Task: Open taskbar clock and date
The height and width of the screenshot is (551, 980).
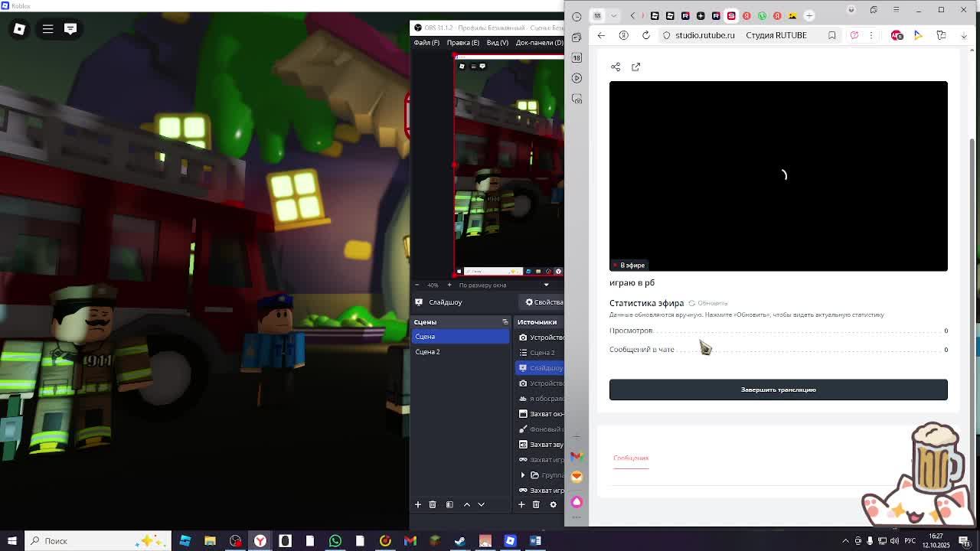Action: tap(936, 541)
